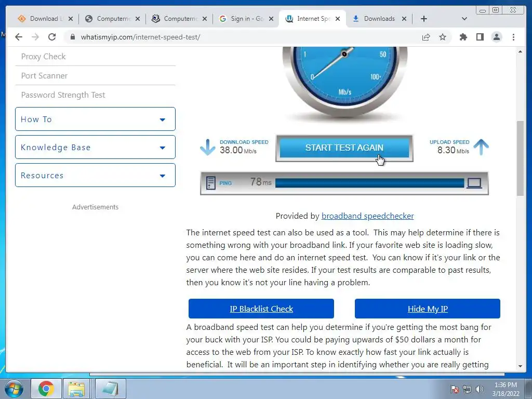Close the Sign in - Google tab
Viewport: 532px width, 399px height.
click(x=271, y=19)
